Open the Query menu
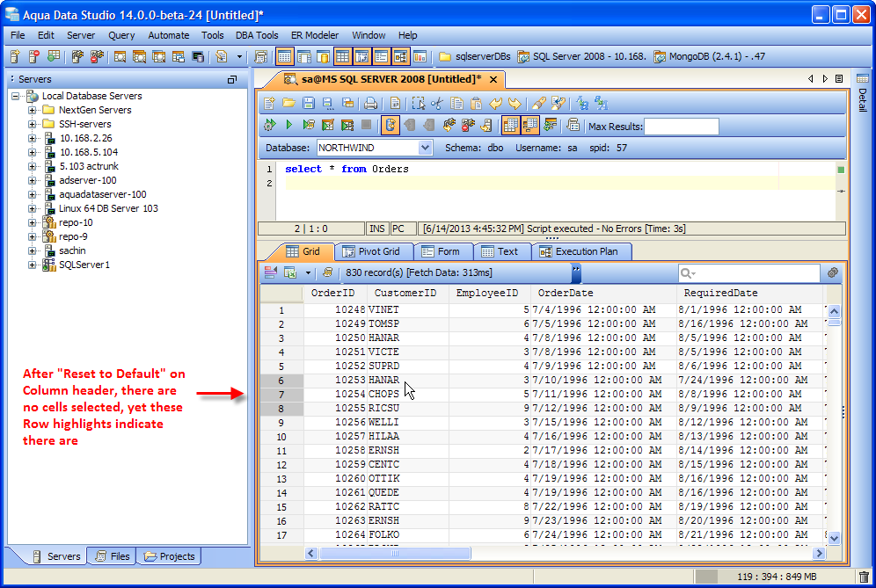876x588 pixels. (x=121, y=35)
